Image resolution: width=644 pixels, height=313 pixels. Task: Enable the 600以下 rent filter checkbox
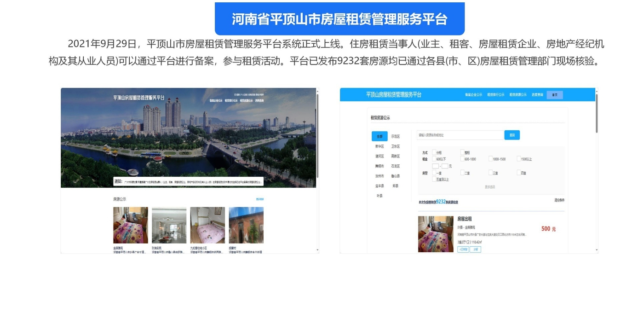435,159
